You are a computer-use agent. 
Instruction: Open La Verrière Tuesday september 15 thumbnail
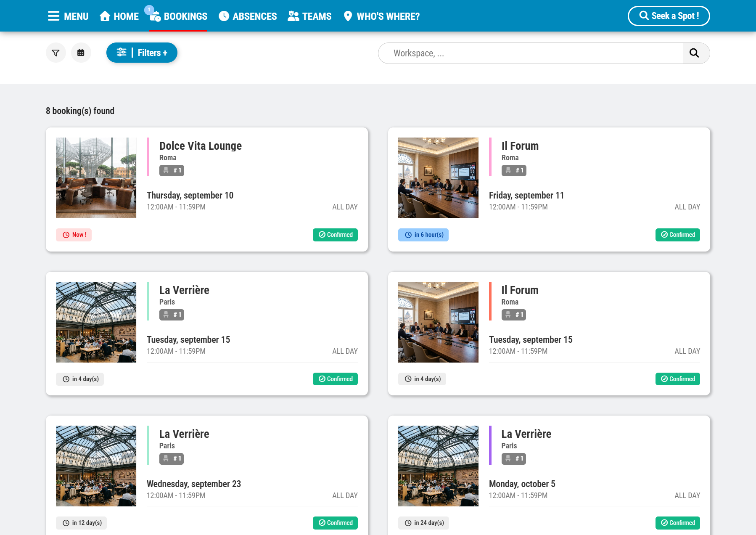click(96, 322)
